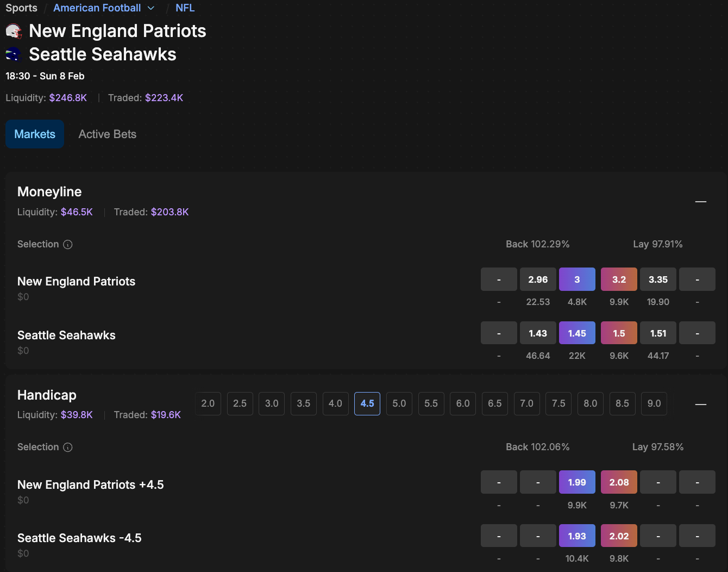Click the Moneyline Selection info icon
Viewport: 728px width, 572px height.
click(68, 245)
